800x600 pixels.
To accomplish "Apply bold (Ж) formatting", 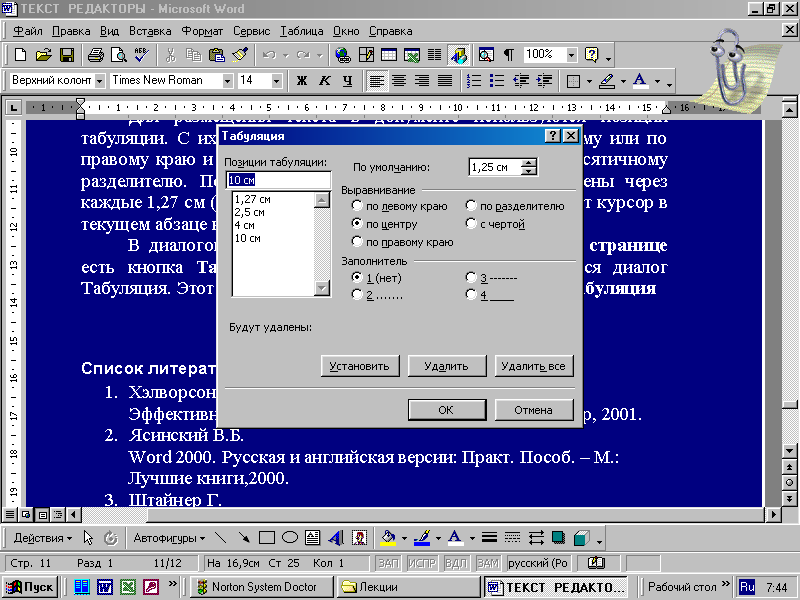I will 302,81.
